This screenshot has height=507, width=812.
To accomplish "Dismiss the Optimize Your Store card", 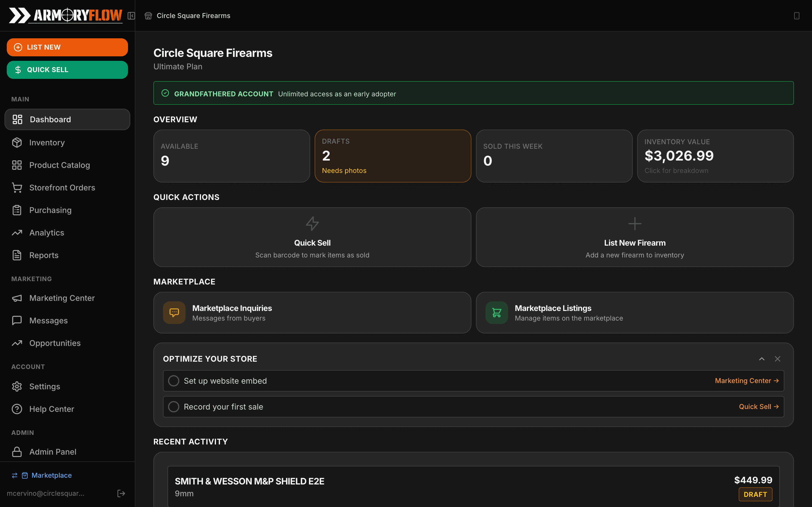I will (778, 359).
